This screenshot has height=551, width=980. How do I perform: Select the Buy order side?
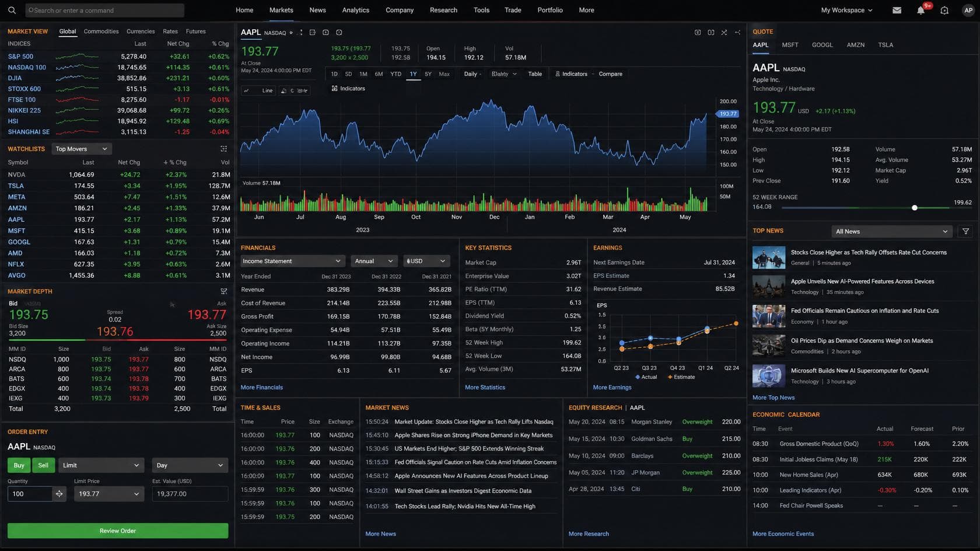(x=19, y=465)
